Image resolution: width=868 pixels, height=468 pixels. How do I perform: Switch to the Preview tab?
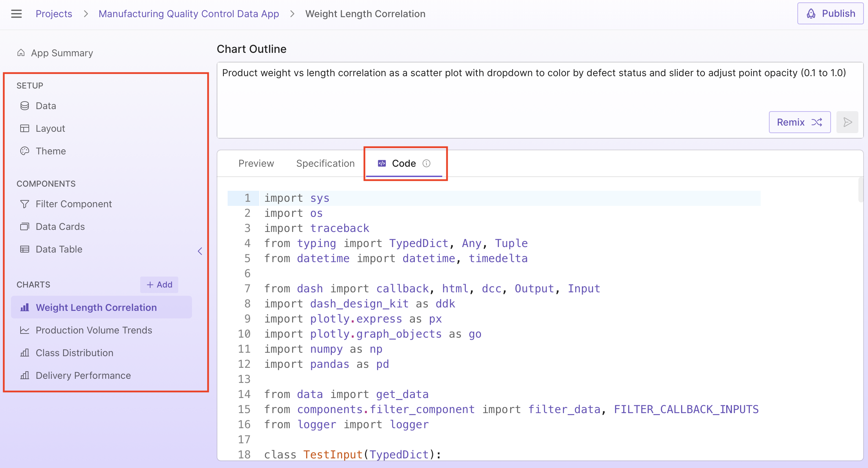click(256, 163)
